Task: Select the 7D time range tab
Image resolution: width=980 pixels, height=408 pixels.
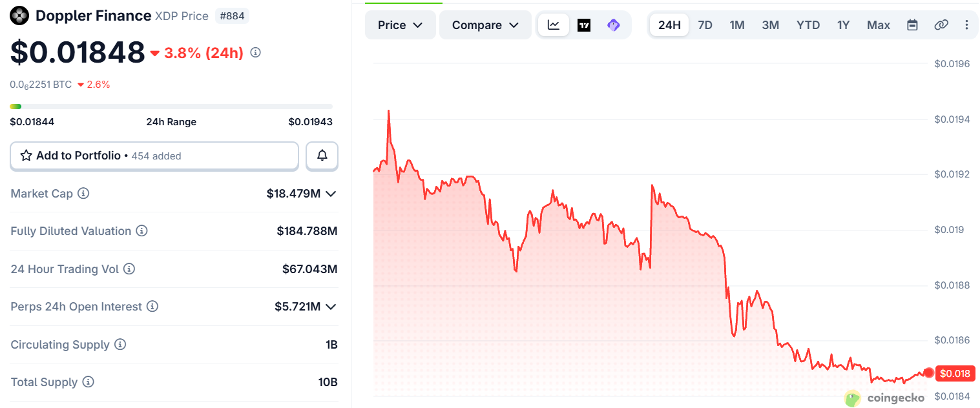Action: 705,25
